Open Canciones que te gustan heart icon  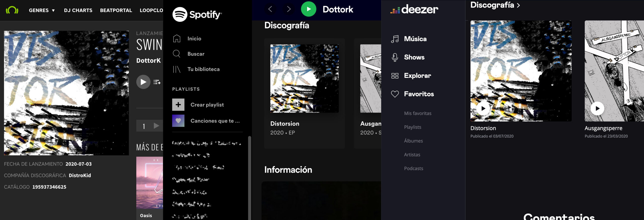coord(178,121)
